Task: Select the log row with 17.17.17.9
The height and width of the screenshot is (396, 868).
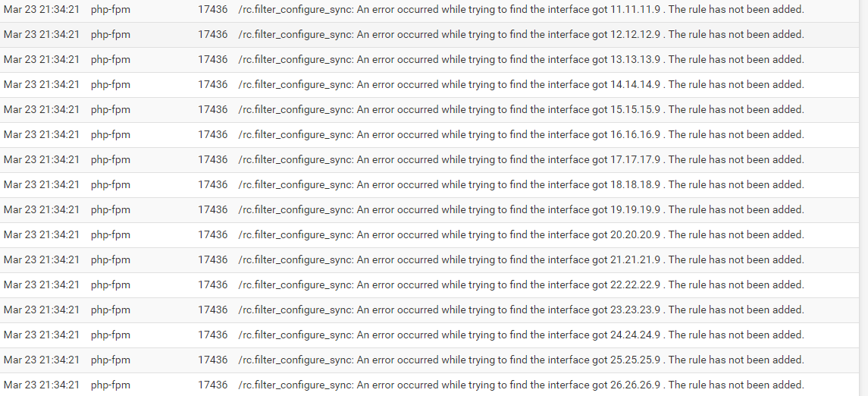Action: 429,160
